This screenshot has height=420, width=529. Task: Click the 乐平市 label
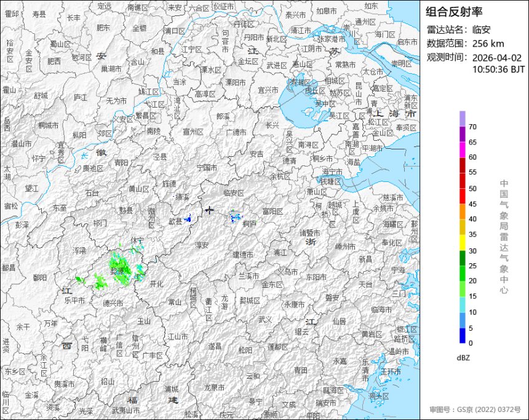pyautogui.click(x=74, y=300)
